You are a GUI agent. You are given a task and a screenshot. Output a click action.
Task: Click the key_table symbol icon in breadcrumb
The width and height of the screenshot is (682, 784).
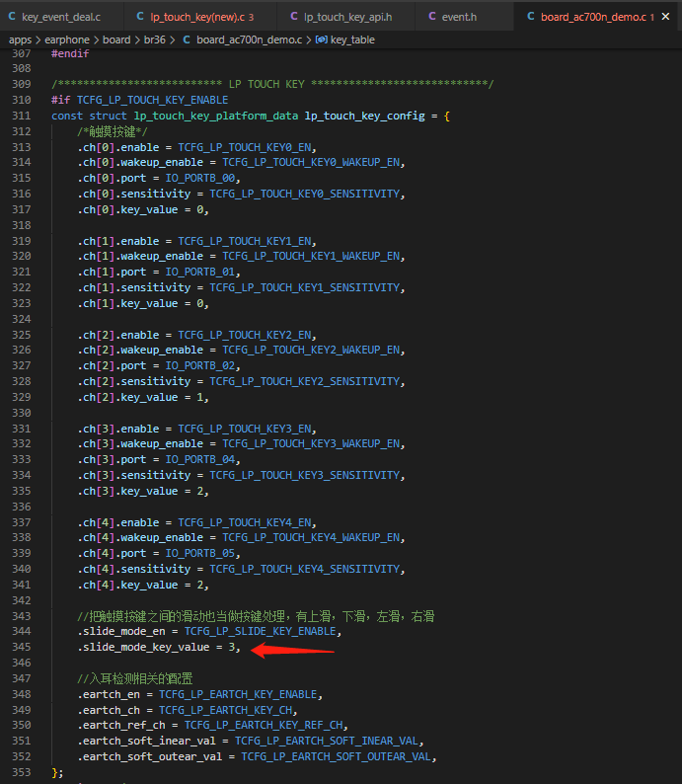pyautogui.click(x=322, y=40)
